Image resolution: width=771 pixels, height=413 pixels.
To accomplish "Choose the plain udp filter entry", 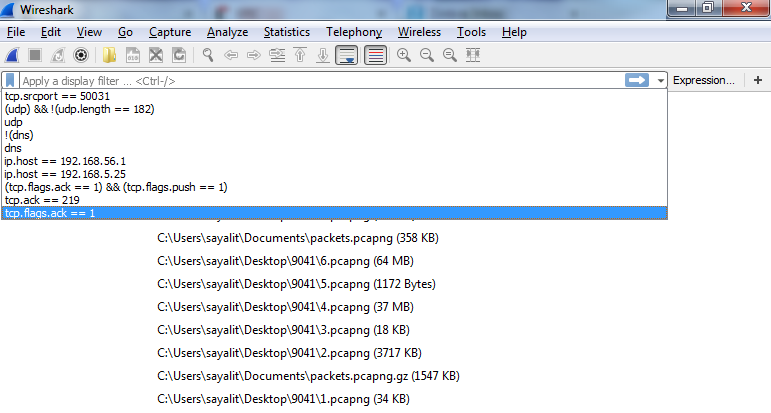I will [334, 122].
